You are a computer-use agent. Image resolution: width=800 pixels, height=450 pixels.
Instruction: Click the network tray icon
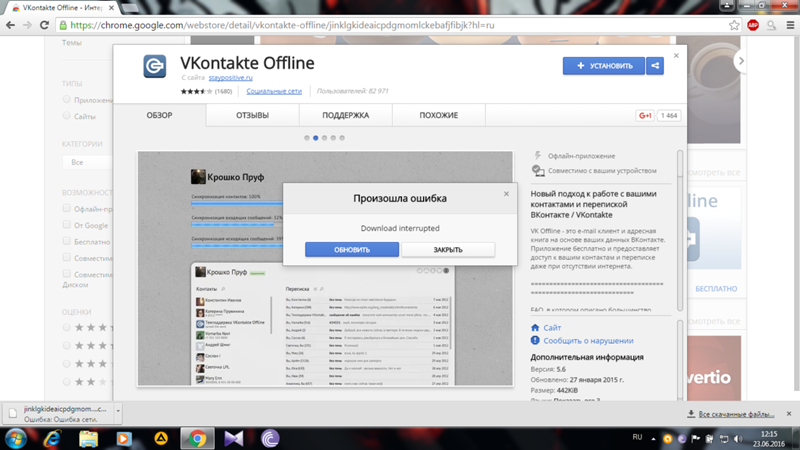click(x=723, y=438)
